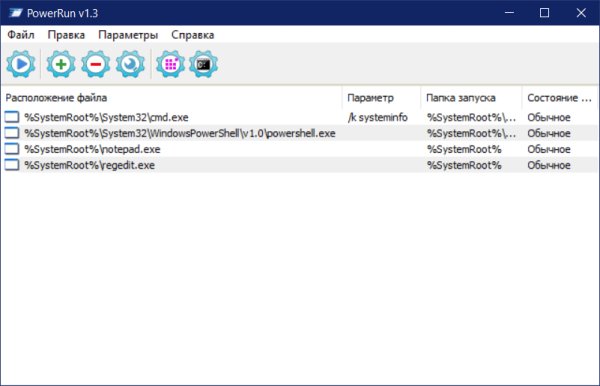Viewport: 600px width, 386px height.
Task: Sort by Папка запуска column header
Action: click(x=471, y=98)
